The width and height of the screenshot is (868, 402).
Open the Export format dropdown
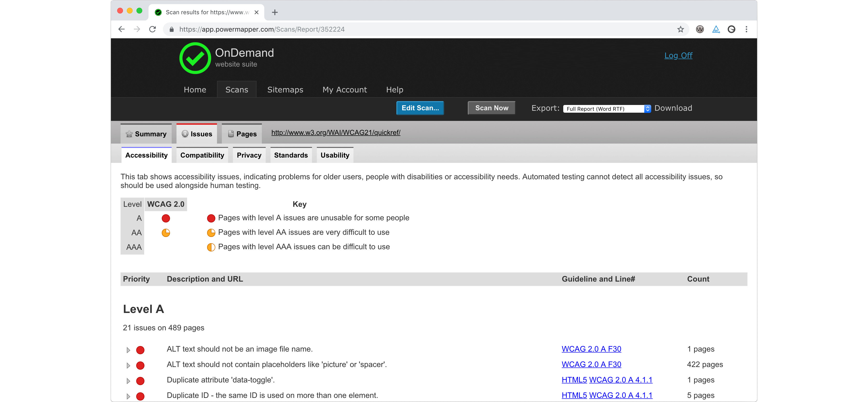(607, 109)
